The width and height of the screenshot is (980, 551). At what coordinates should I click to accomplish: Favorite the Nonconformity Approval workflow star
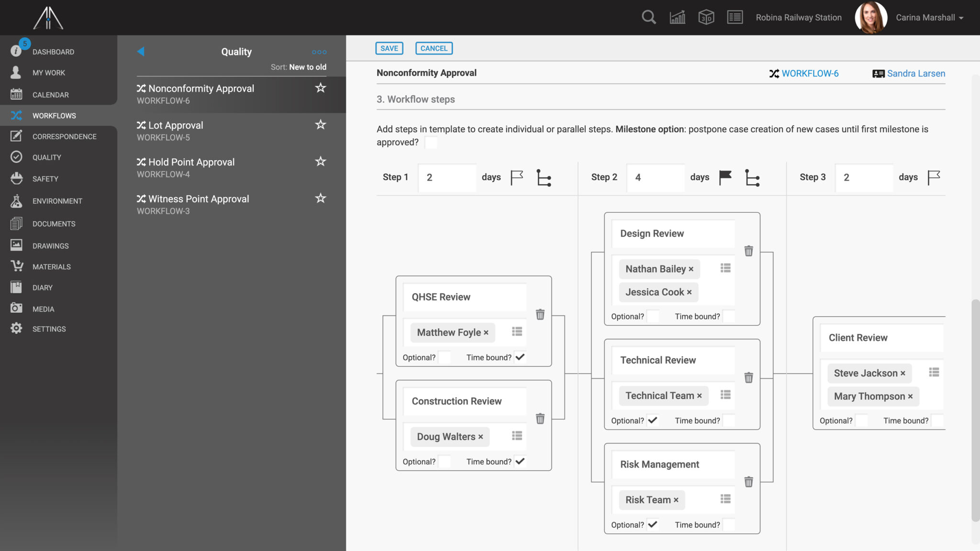click(x=321, y=88)
